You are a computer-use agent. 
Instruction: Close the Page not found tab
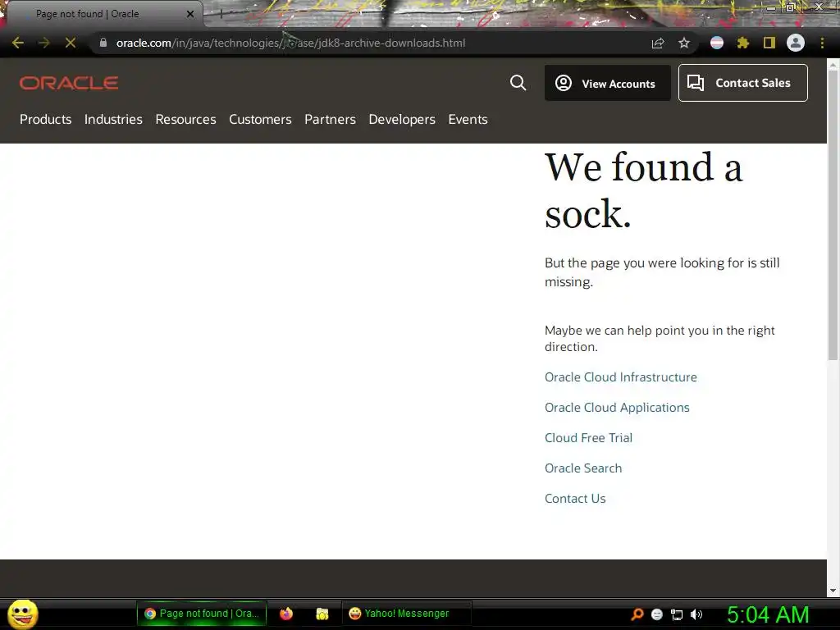[x=190, y=14]
